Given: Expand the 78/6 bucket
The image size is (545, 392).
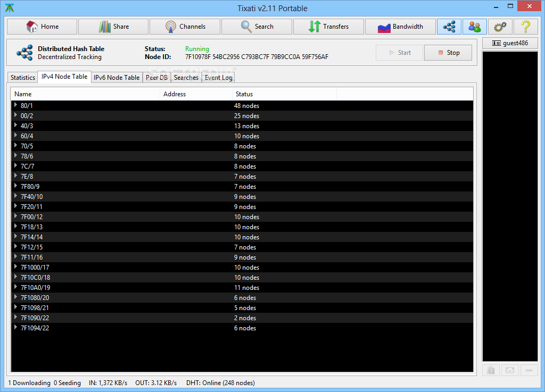Looking at the screenshot, I should point(15,155).
